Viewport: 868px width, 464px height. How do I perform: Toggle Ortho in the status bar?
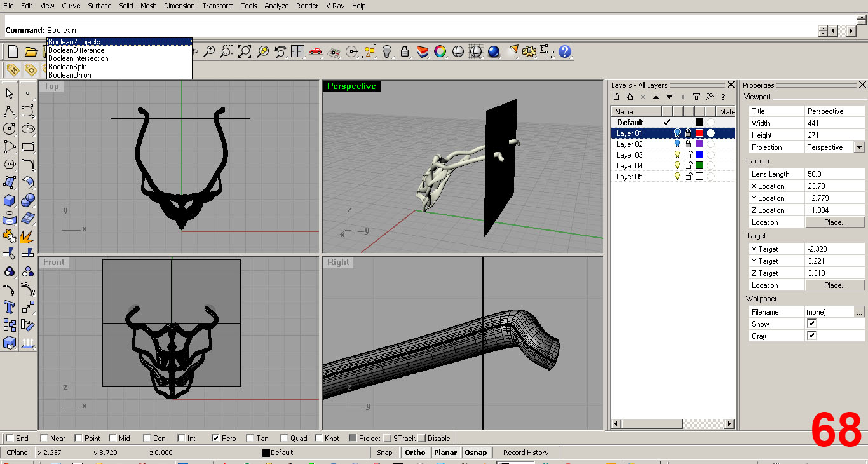[415, 453]
